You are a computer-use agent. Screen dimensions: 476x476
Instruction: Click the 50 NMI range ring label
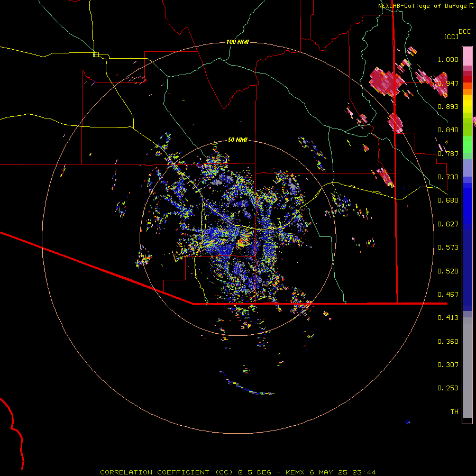(237, 140)
